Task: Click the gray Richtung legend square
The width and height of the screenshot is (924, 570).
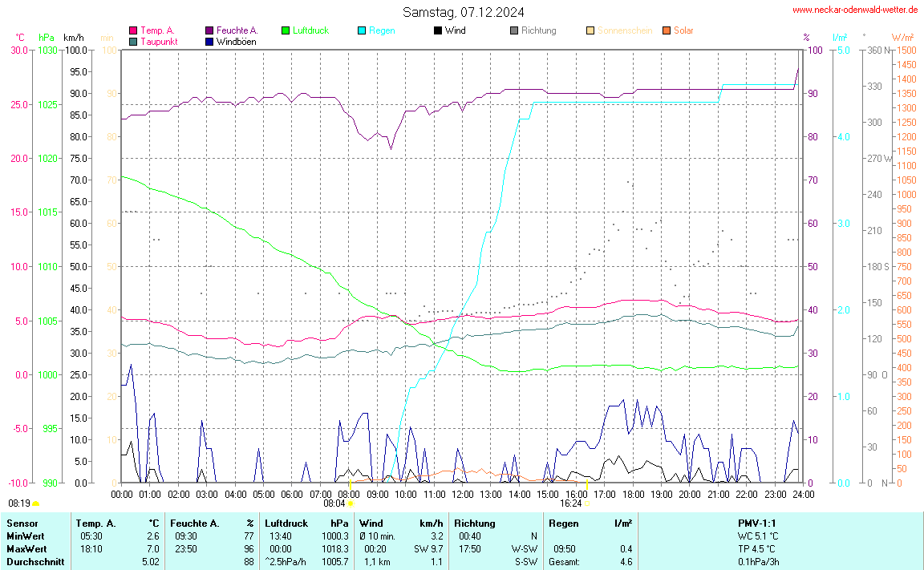Action: click(x=514, y=30)
